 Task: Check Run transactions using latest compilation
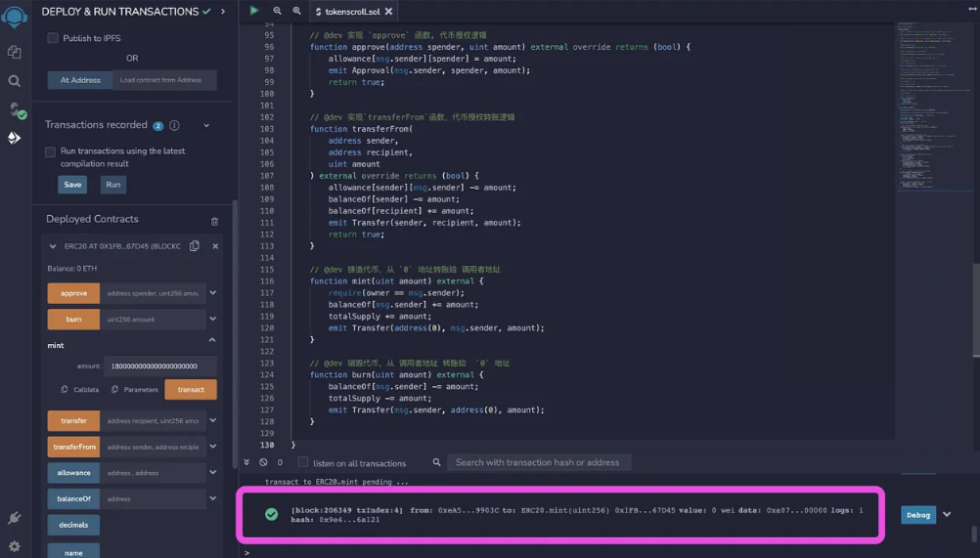point(50,151)
